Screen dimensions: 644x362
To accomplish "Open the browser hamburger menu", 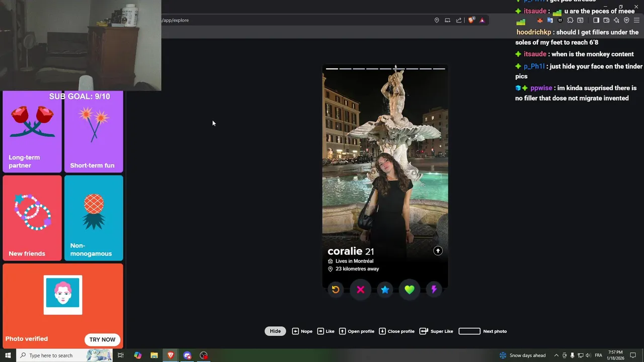I will [636, 21].
